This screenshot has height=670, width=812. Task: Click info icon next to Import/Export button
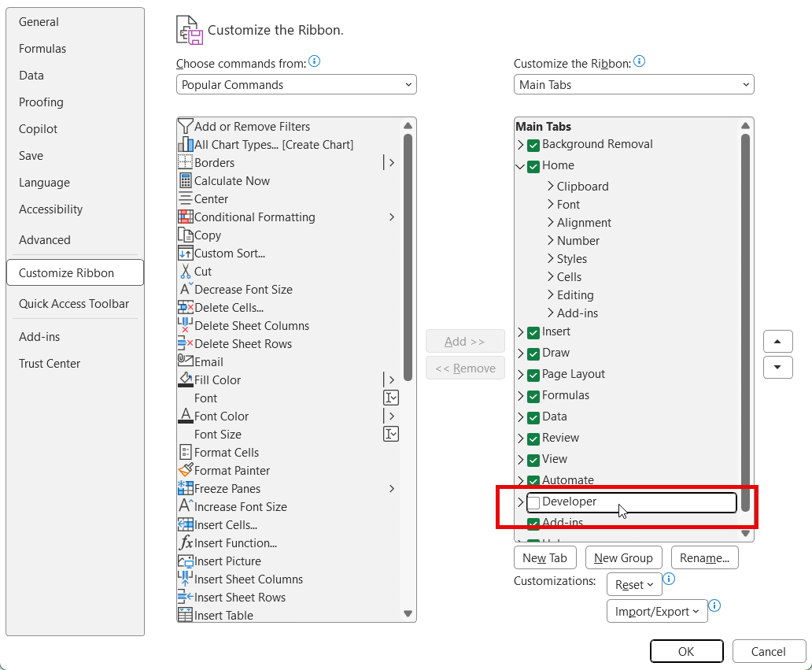click(x=714, y=605)
